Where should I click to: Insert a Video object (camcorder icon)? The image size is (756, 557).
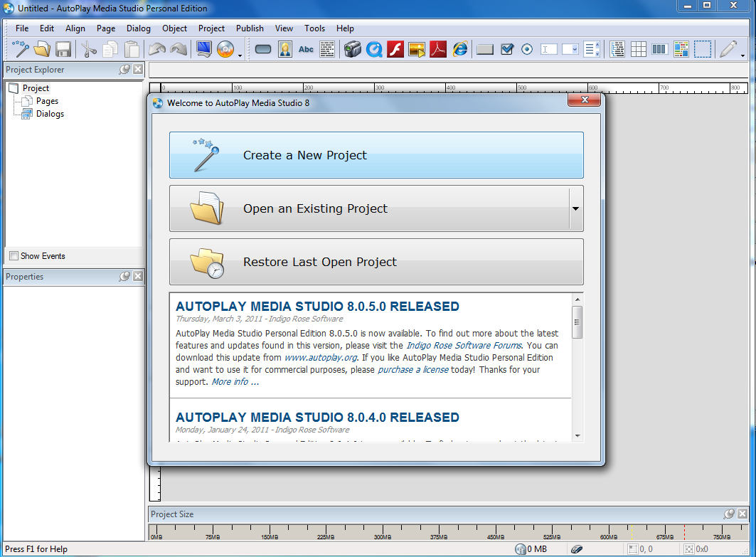[353, 49]
